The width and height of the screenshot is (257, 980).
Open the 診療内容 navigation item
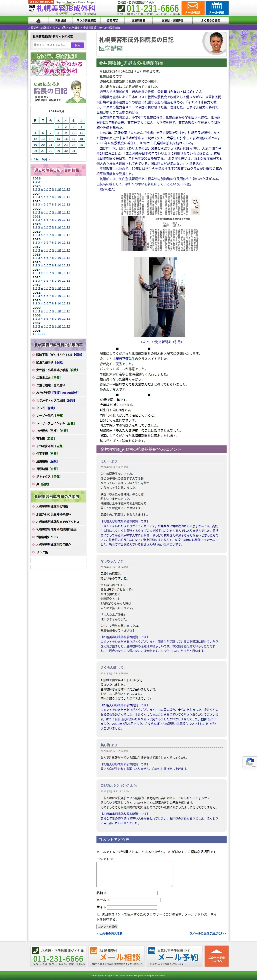click(112, 21)
